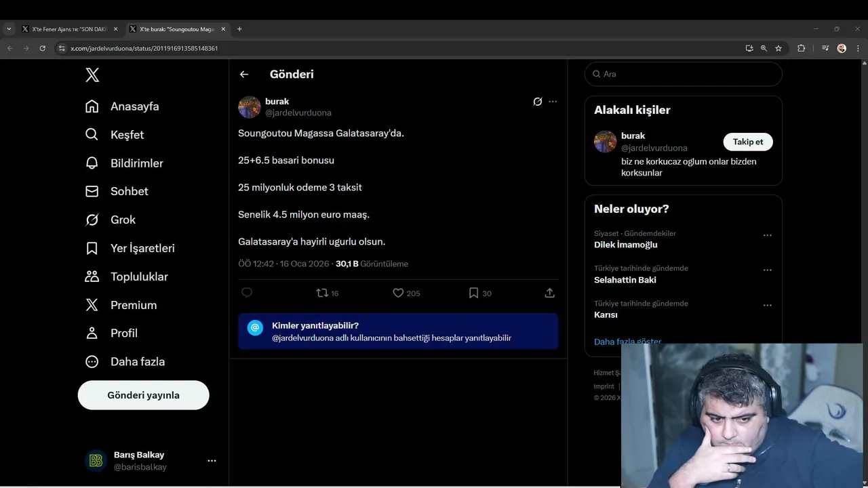The width and height of the screenshot is (868, 488).
Task: Click Kimler yanıtlayabilir info banner
Action: coord(398,331)
